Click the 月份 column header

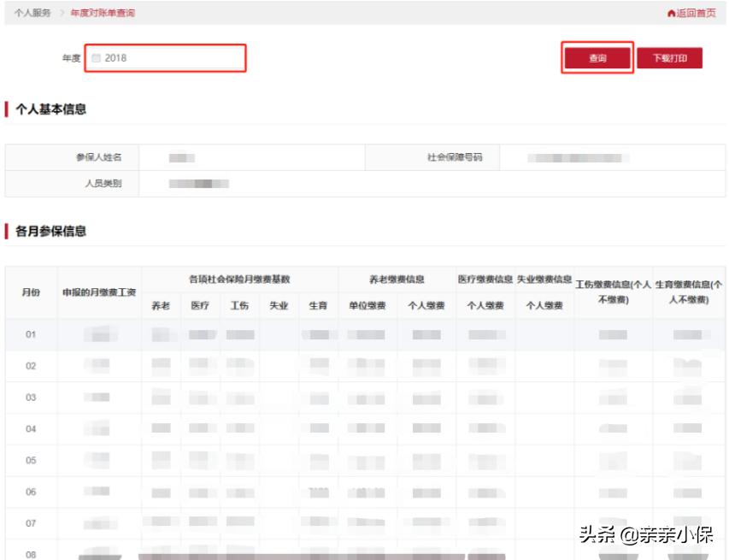tap(31, 292)
